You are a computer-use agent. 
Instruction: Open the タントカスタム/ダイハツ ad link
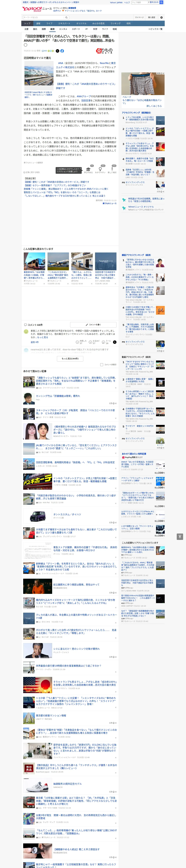(x=67, y=515)
